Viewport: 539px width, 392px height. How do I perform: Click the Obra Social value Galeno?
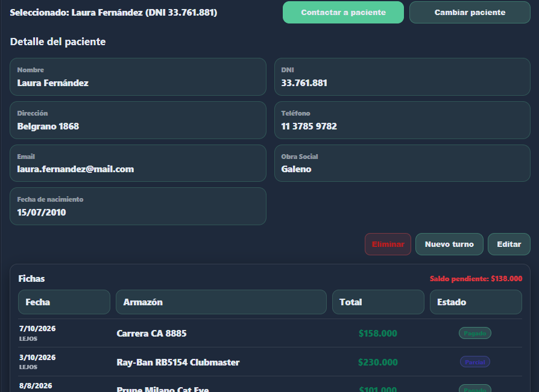point(296,169)
